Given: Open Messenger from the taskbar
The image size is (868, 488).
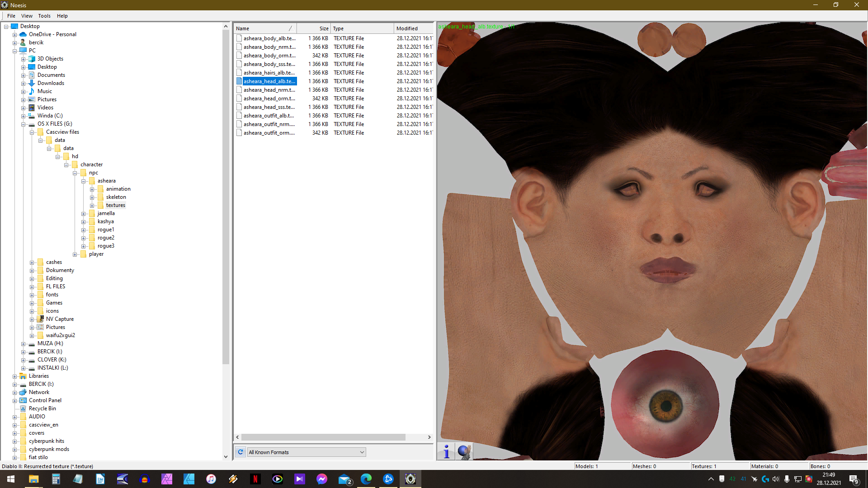Looking at the screenshot, I should click(x=322, y=479).
